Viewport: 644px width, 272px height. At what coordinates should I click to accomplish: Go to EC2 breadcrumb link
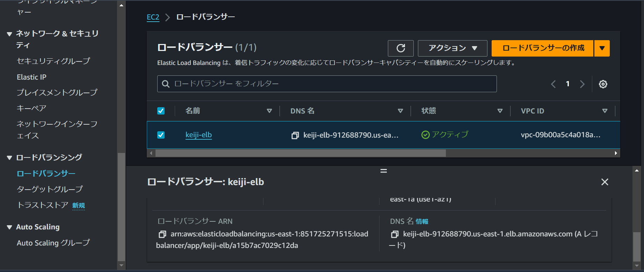point(153,17)
